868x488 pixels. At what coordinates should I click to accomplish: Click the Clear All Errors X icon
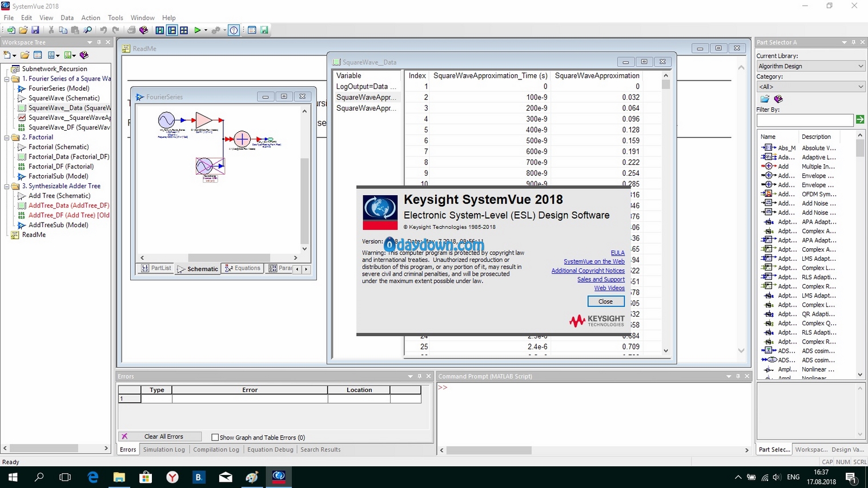(124, 437)
